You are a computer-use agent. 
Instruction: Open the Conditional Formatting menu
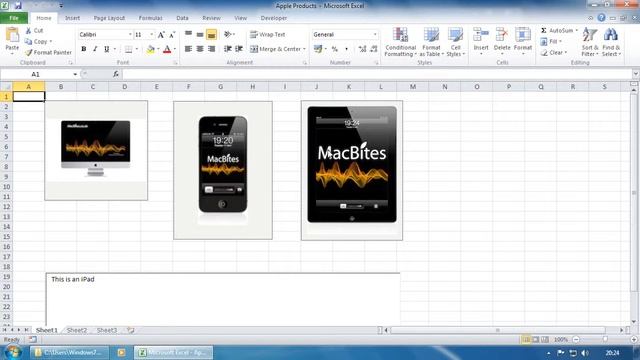point(400,42)
